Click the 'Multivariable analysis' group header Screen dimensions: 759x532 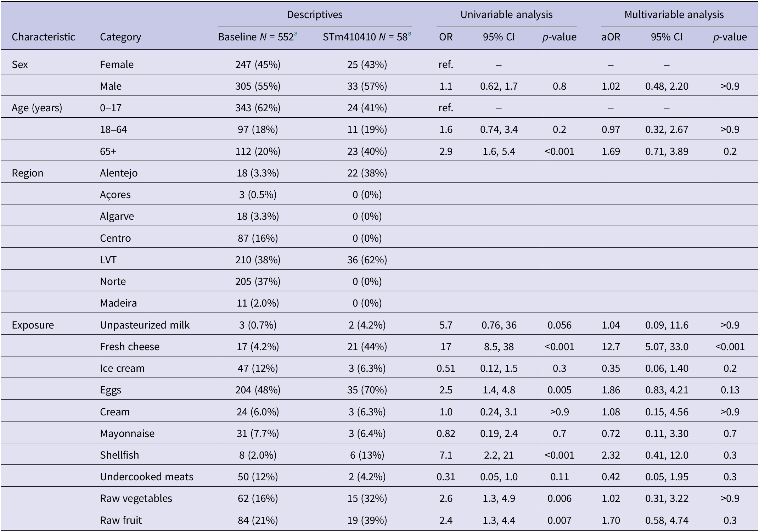pos(674,15)
